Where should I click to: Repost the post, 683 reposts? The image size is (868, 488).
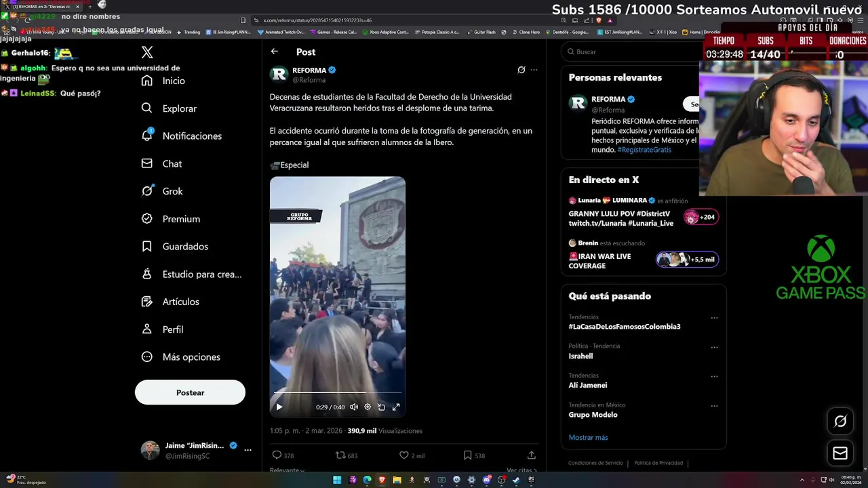pos(347,455)
